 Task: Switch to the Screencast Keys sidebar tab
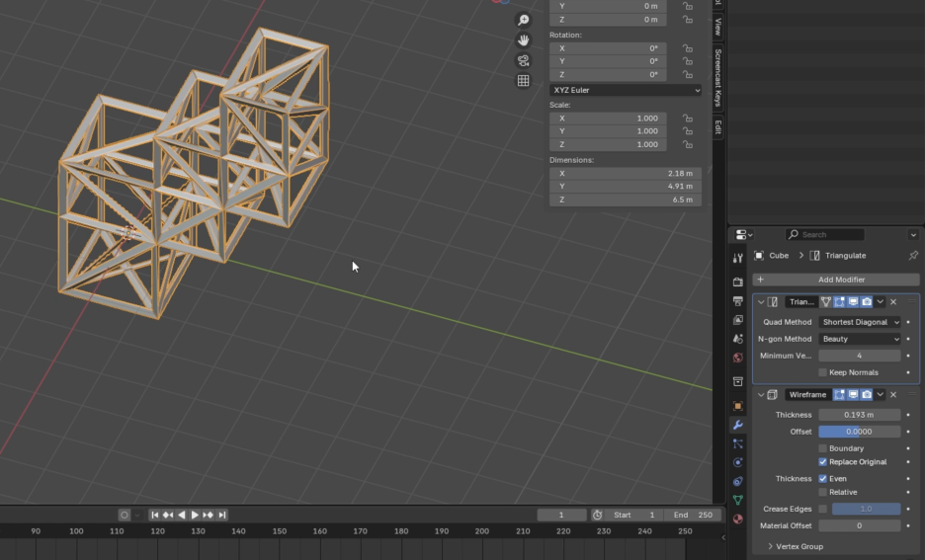click(x=717, y=77)
